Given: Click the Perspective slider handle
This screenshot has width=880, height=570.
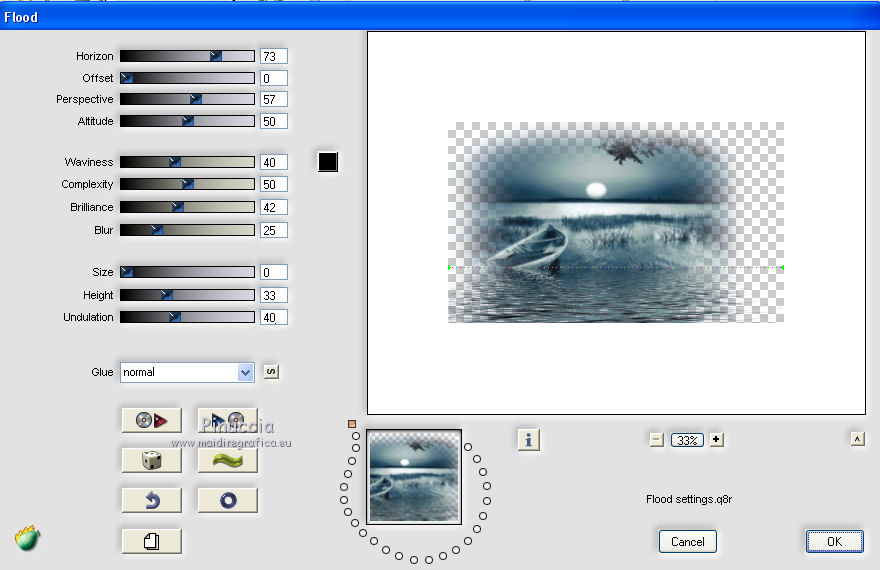Looking at the screenshot, I should 195,99.
